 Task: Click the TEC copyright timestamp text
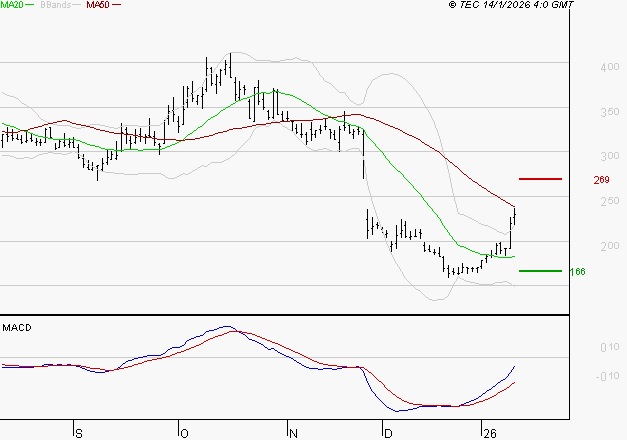coord(511,5)
